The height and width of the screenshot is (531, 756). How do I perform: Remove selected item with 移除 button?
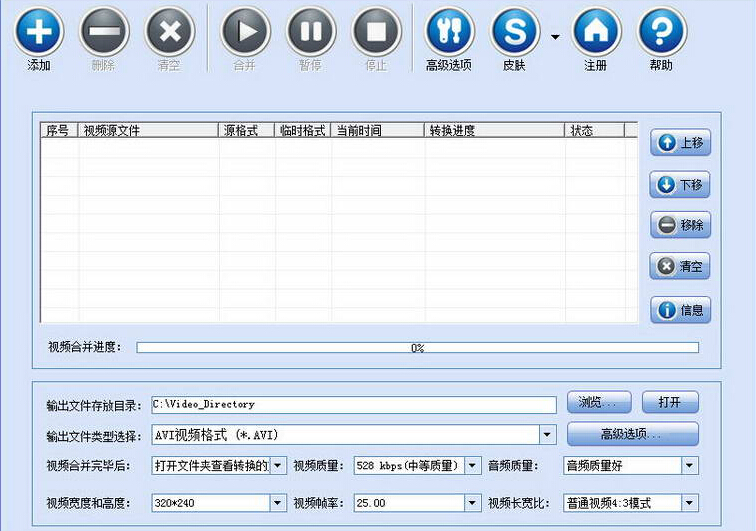coord(680,225)
